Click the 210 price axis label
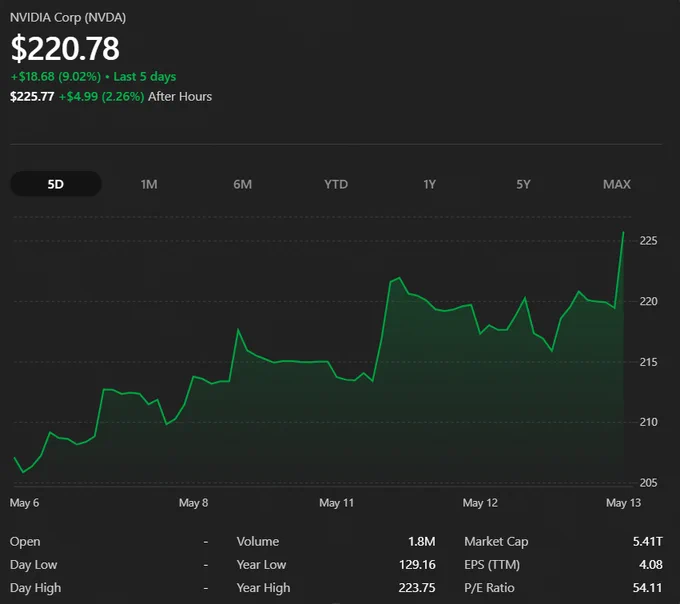Screen dimensions: 680x604 (648, 422)
